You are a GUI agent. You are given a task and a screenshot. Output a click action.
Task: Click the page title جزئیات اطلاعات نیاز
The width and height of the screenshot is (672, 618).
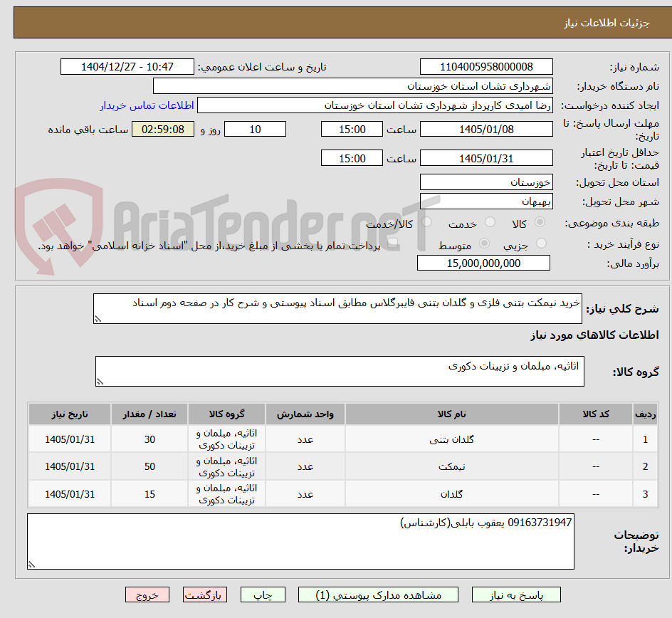tap(607, 23)
